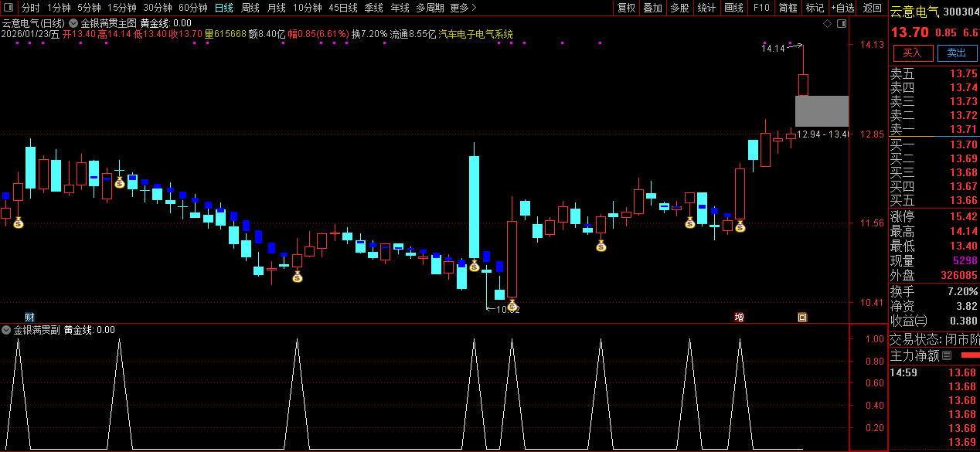Toggle right panel with the top-right square icon

pyautogui.click(x=841, y=24)
